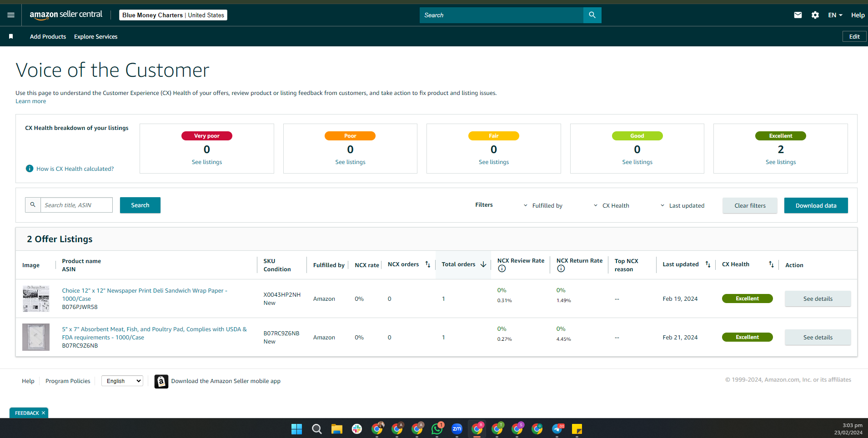Open the English language selector in footer

122,381
